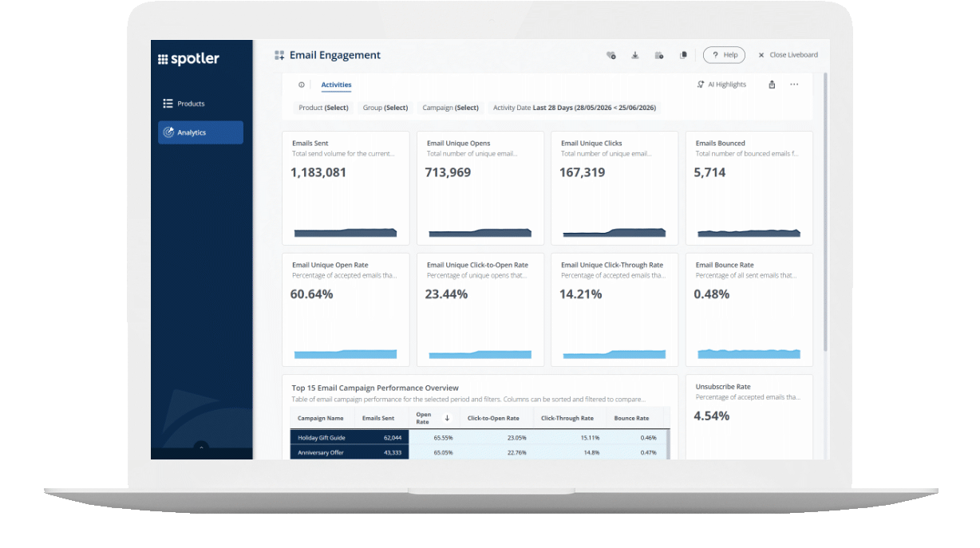Click the Emails Bounced trend chart
The image size is (980, 548).
point(749,233)
